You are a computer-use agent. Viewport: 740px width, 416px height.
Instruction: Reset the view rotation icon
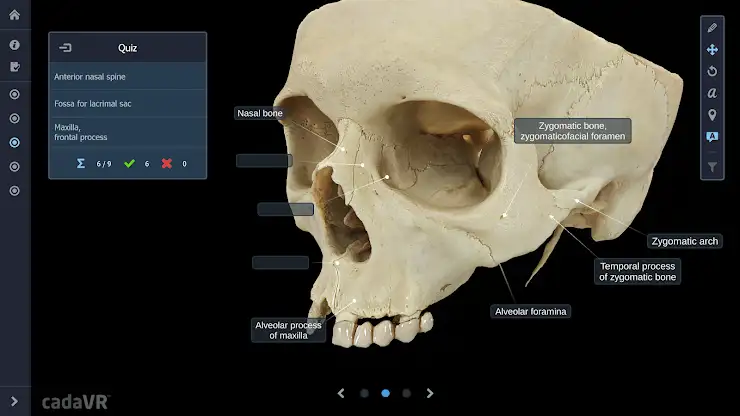point(712,71)
